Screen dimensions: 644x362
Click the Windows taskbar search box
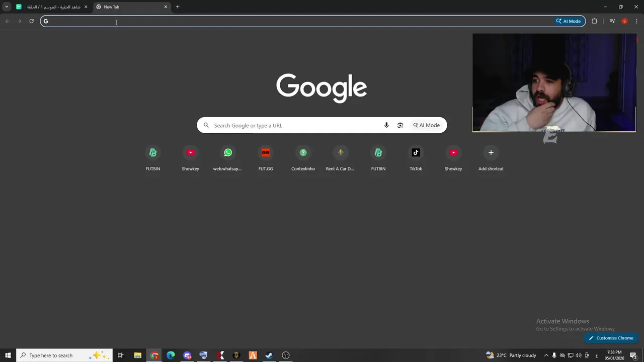(64, 355)
